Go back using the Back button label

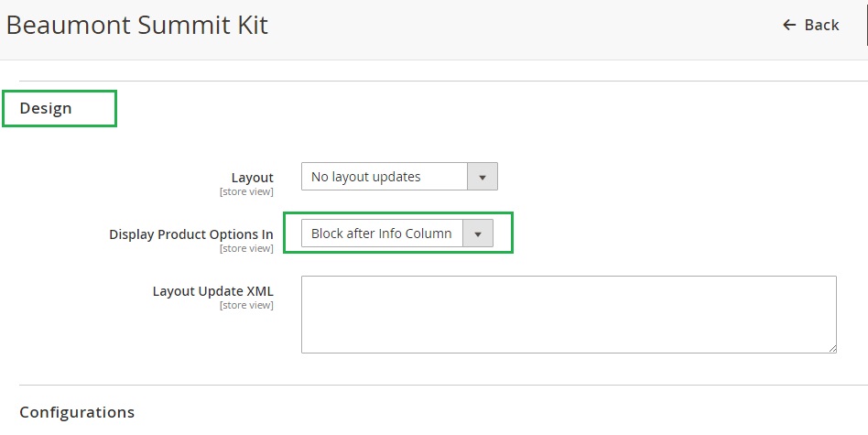(x=821, y=26)
